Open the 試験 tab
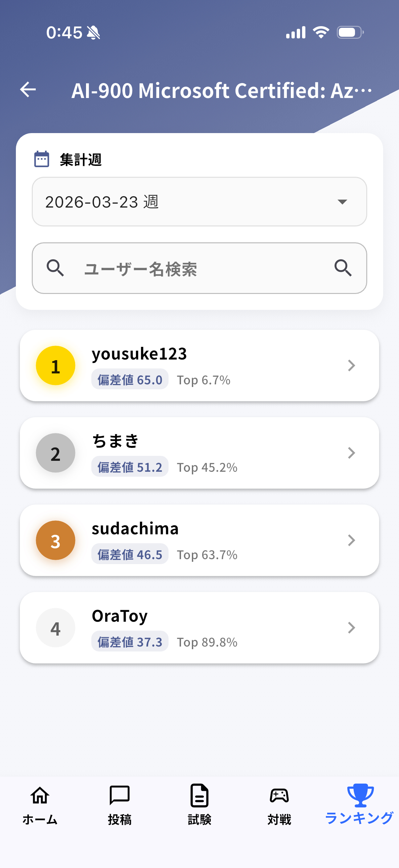 [199, 805]
